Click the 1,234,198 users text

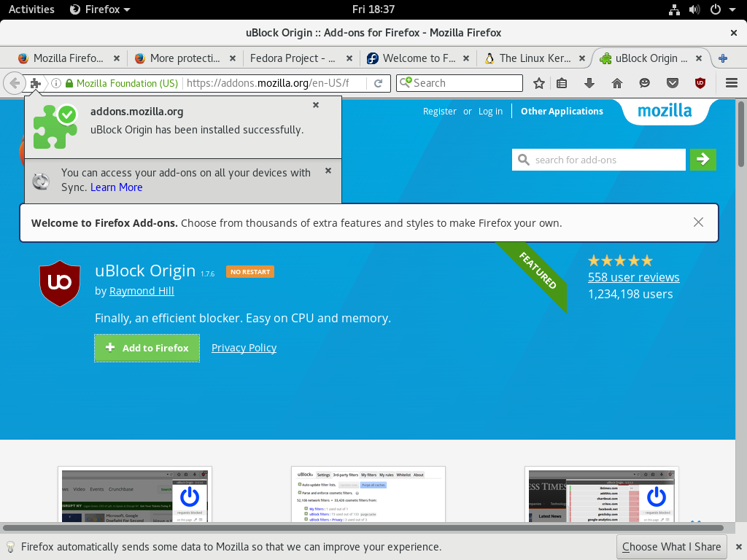click(630, 295)
